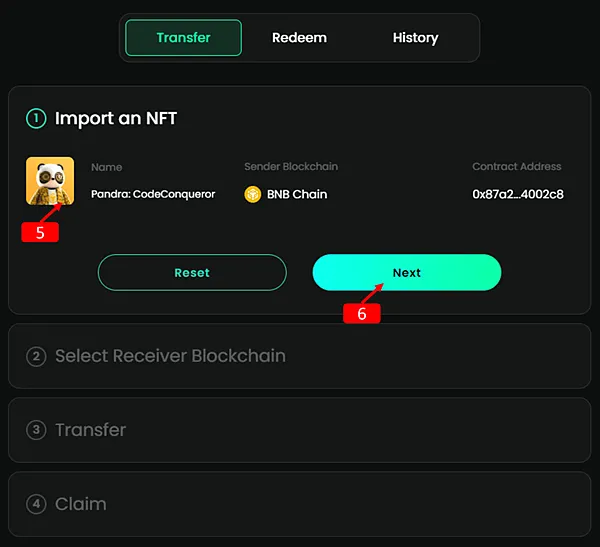Click the step 1 circle icon
The width and height of the screenshot is (600, 547).
tap(36, 118)
